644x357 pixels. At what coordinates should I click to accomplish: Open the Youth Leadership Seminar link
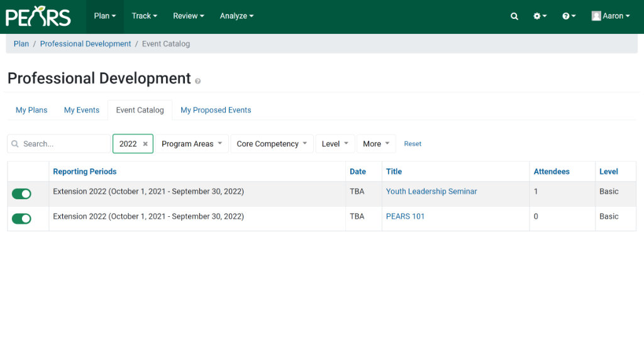[431, 192]
